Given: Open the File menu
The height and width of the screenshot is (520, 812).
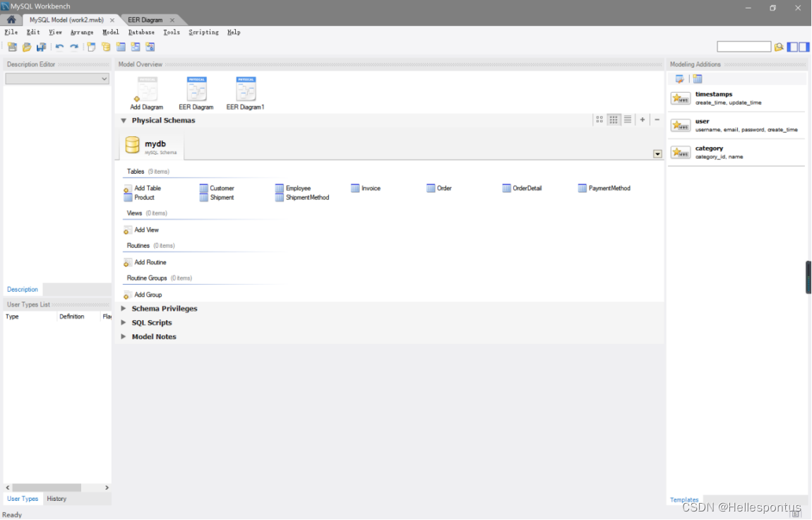Looking at the screenshot, I should pyautogui.click(x=11, y=32).
